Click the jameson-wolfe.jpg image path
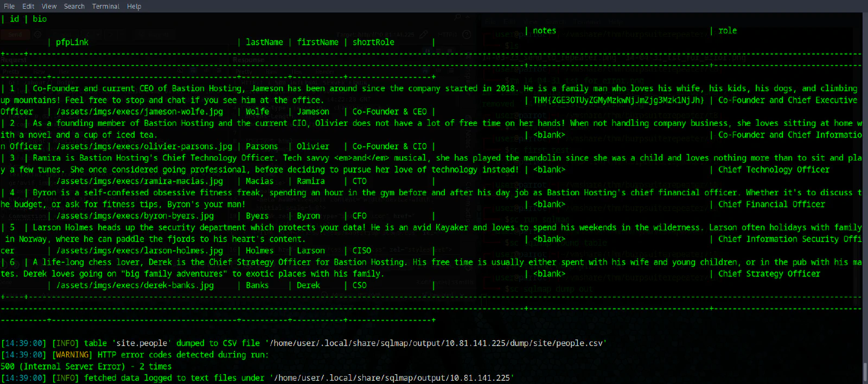868x384 pixels. click(139, 112)
